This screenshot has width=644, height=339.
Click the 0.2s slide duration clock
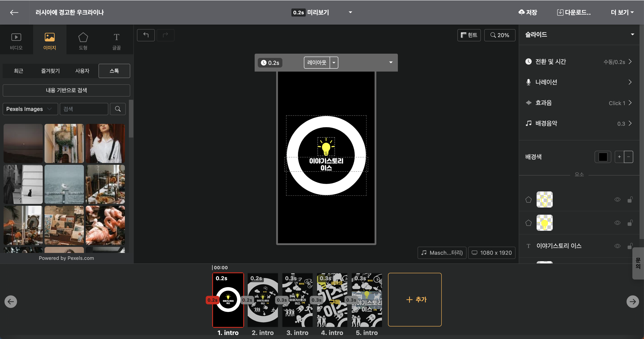(x=270, y=63)
